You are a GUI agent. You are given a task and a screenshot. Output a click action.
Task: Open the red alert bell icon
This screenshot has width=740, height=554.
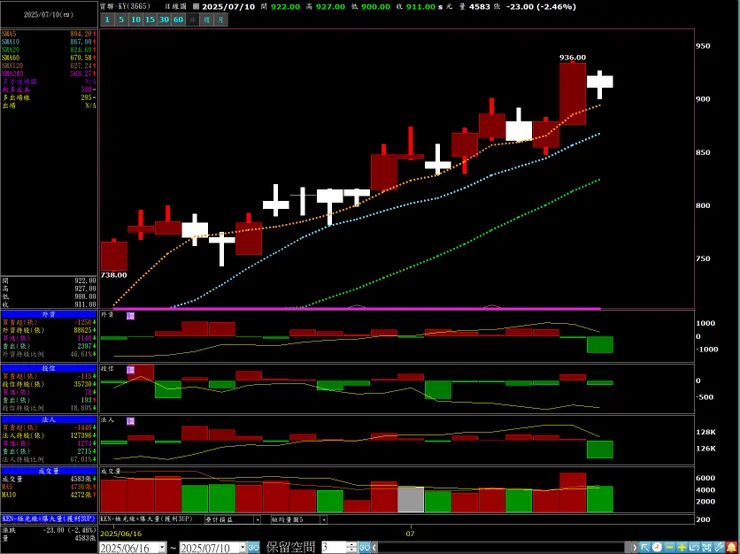pyautogui.click(x=732, y=547)
